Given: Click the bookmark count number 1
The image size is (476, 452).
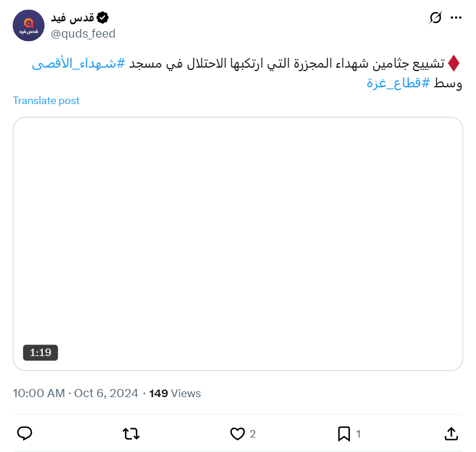Looking at the screenshot, I should [359, 434].
